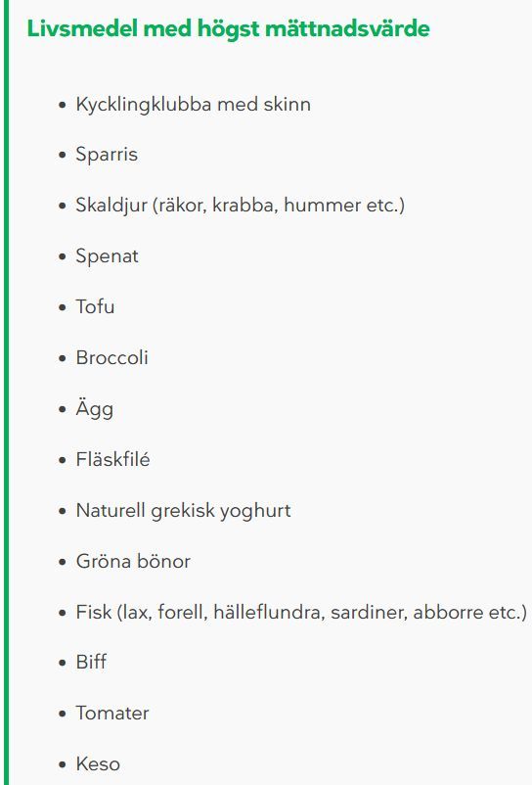Click the heading Livsmedel med högst mättnadsvärde
532x785 pixels.
click(x=228, y=29)
